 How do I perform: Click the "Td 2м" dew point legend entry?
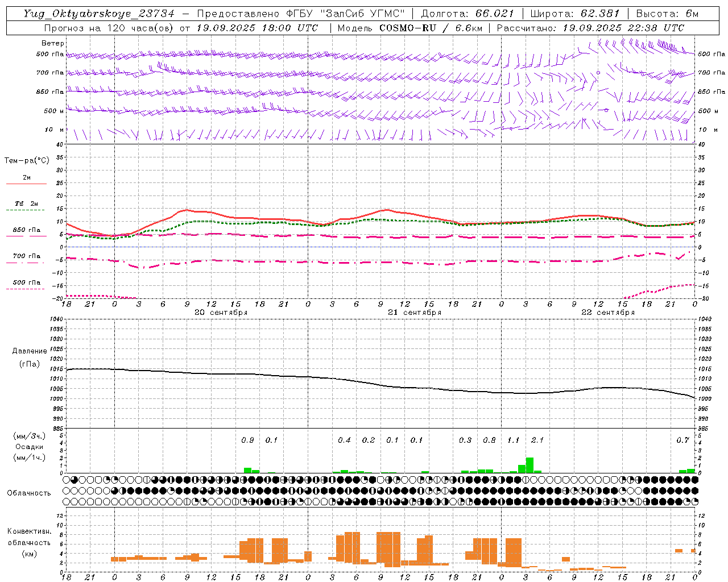point(26,203)
